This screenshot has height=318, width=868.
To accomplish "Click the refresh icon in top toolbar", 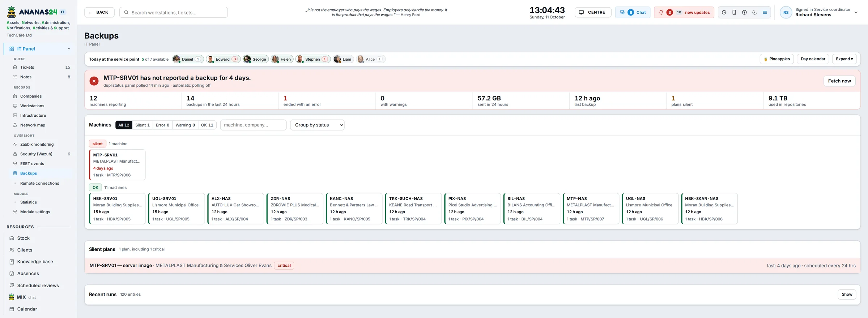I will pyautogui.click(x=724, y=12).
